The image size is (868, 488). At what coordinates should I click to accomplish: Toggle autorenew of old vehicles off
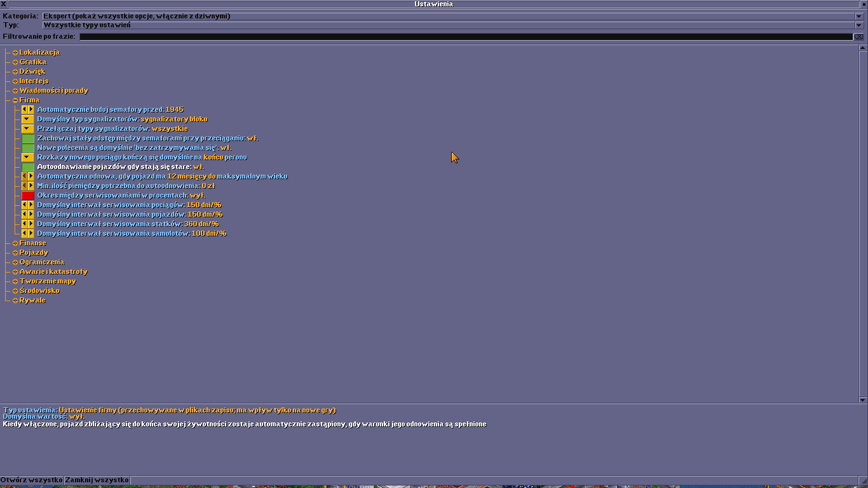pyautogui.click(x=28, y=166)
